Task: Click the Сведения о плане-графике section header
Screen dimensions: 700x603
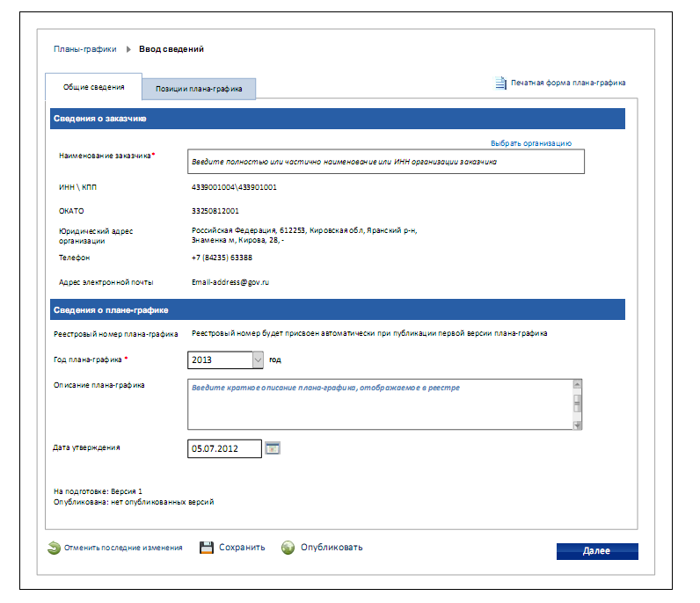Action: point(338,309)
